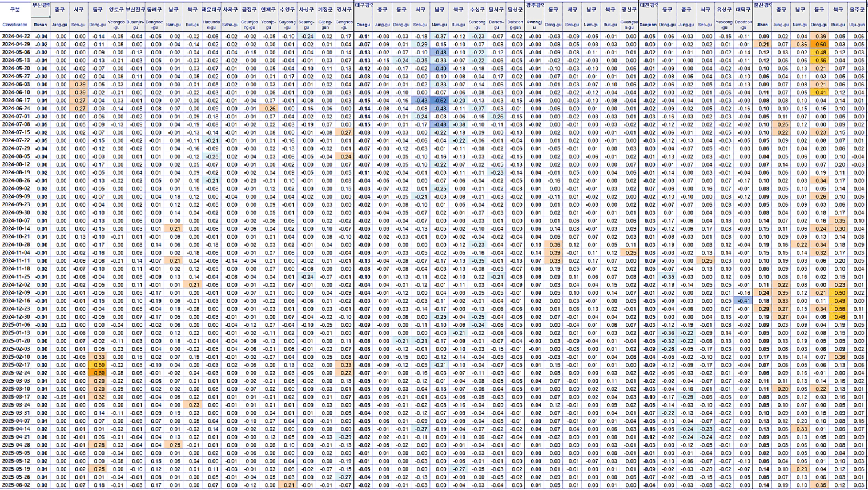Select highlighted 0.26 in Yeonje-gu, 2024-06-24
Image resolution: width=868 pixels, height=490 pixels.
tap(268, 108)
